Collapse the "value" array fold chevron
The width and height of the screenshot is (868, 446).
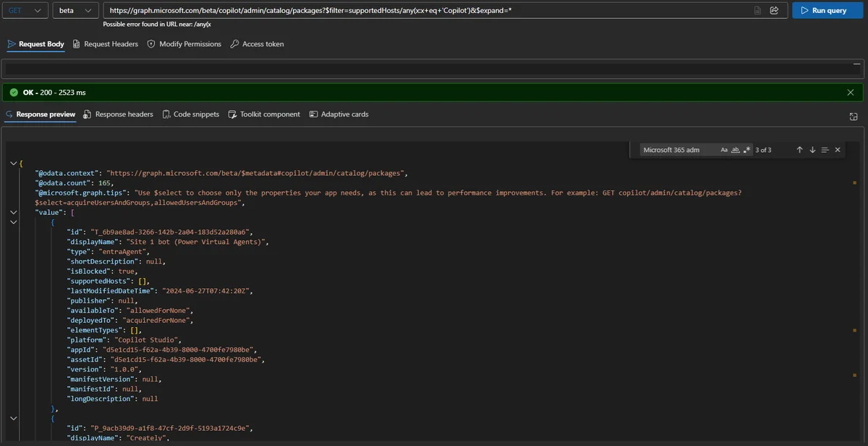(14, 213)
